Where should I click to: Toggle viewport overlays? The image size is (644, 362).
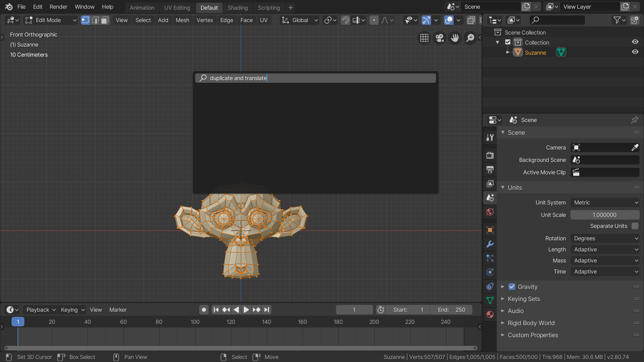pyautogui.click(x=449, y=20)
